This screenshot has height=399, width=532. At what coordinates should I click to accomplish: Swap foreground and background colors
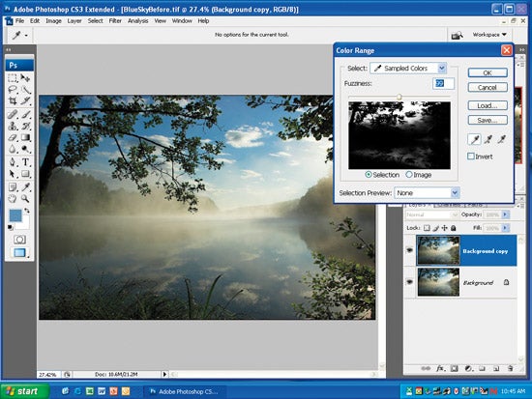point(27,211)
